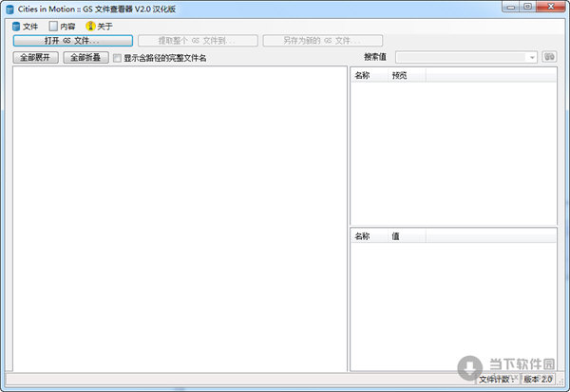Close the GS 文件查看器 window
The height and width of the screenshot is (392, 570).
(x=550, y=7)
